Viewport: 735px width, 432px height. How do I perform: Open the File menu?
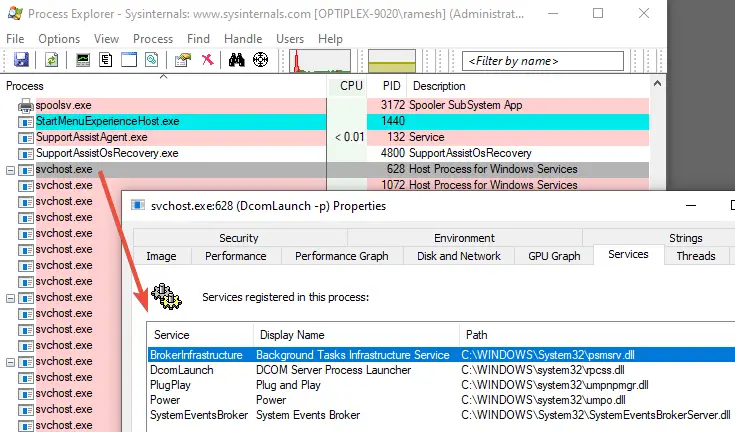coord(15,39)
